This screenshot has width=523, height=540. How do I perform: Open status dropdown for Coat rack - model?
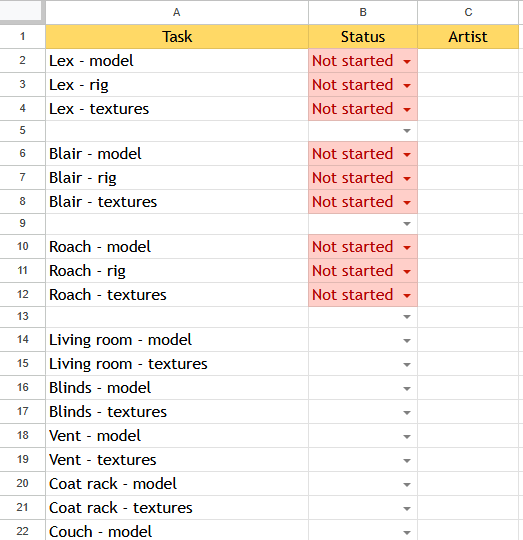[x=407, y=485]
